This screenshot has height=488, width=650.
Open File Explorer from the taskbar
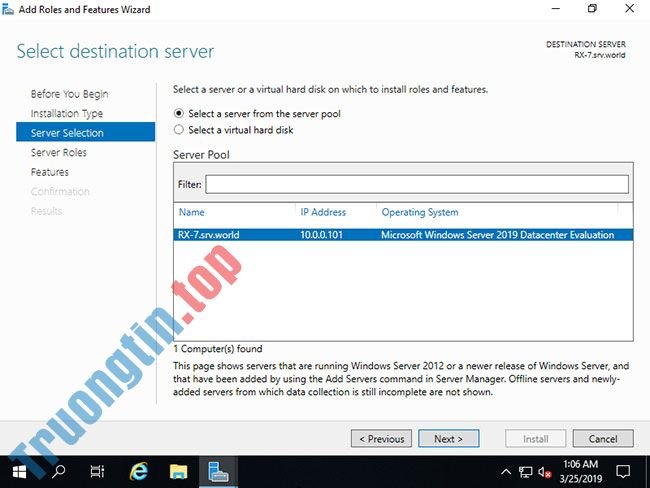tap(179, 472)
